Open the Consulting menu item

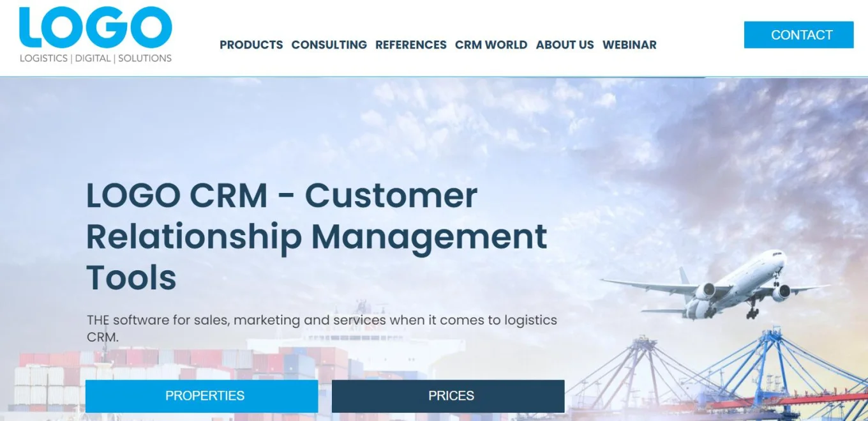(x=329, y=45)
